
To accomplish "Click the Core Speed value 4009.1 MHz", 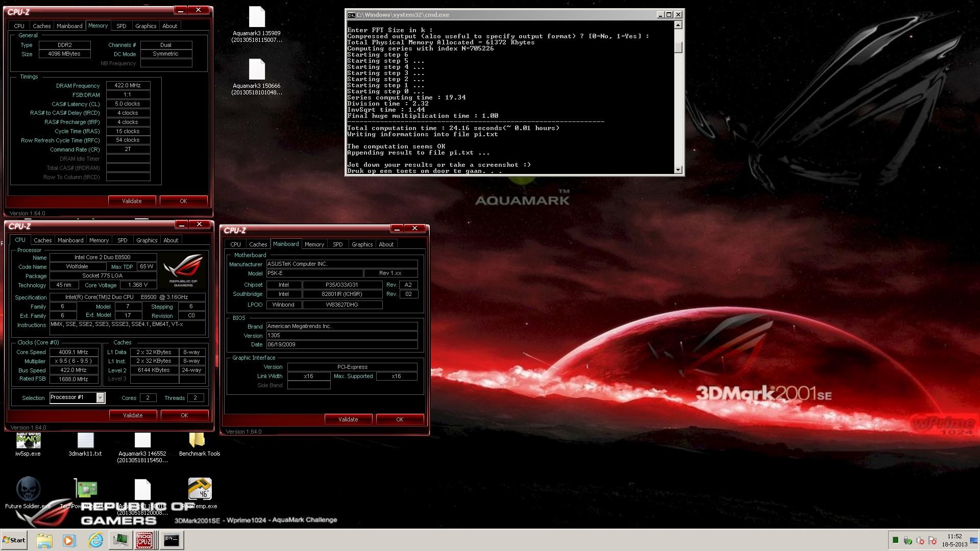I will (x=73, y=352).
